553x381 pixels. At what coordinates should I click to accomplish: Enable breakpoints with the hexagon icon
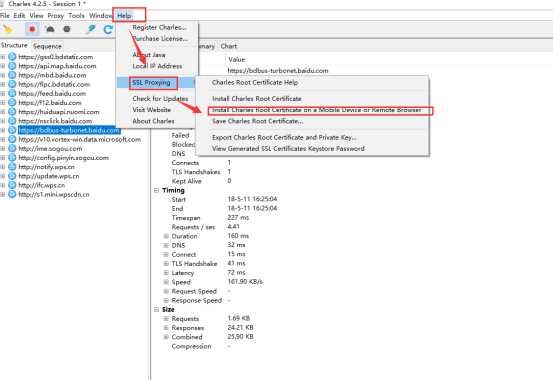coord(67,29)
